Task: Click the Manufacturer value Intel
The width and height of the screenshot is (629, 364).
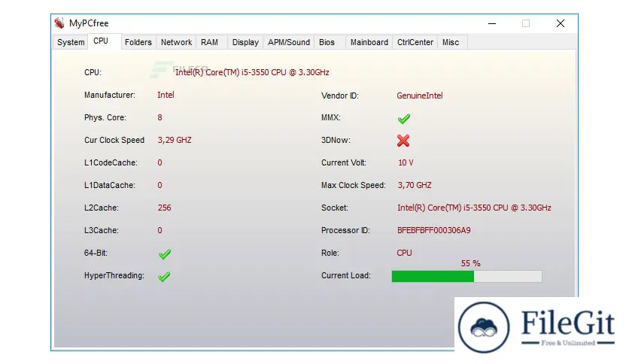Action: pos(166,95)
